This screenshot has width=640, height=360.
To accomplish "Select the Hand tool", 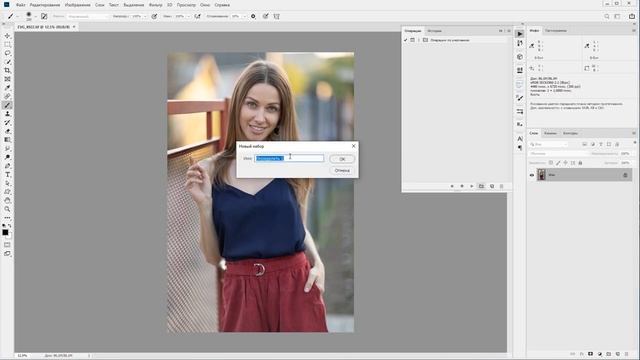I will [7, 200].
